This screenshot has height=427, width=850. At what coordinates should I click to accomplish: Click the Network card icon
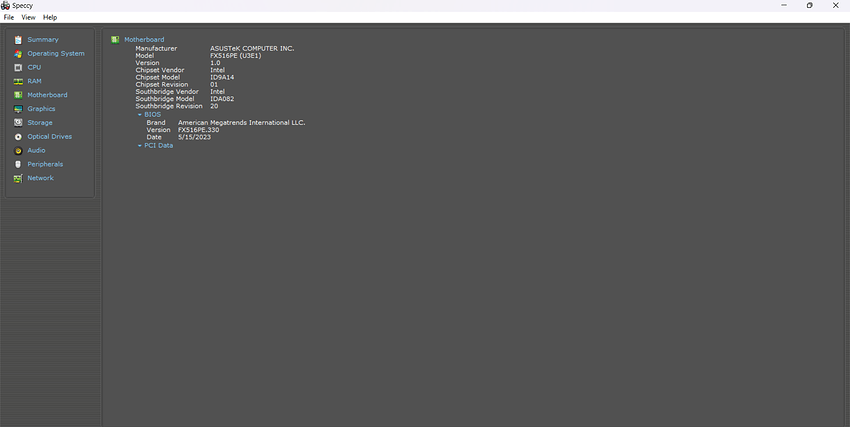click(x=18, y=178)
